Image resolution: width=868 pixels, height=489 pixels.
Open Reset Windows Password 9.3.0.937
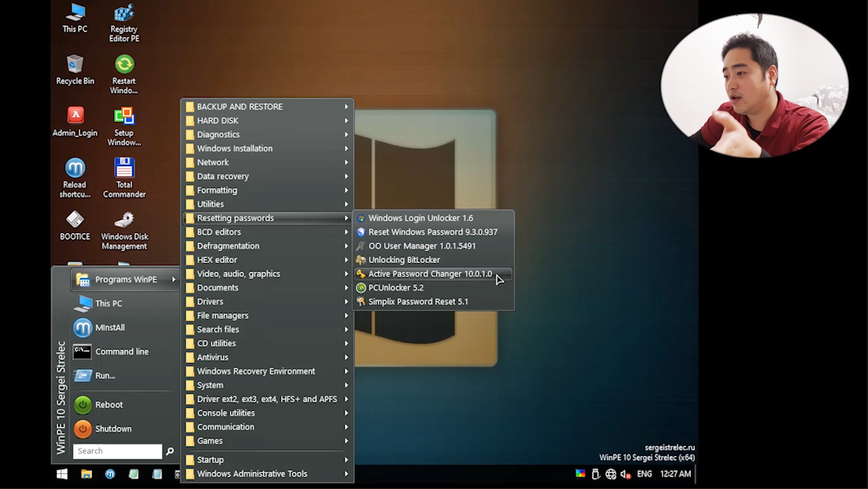point(434,232)
